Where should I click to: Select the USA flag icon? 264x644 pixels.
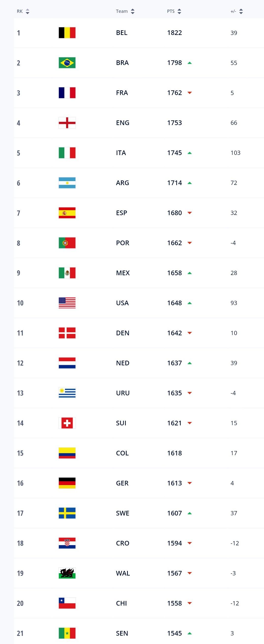pyautogui.click(x=67, y=303)
